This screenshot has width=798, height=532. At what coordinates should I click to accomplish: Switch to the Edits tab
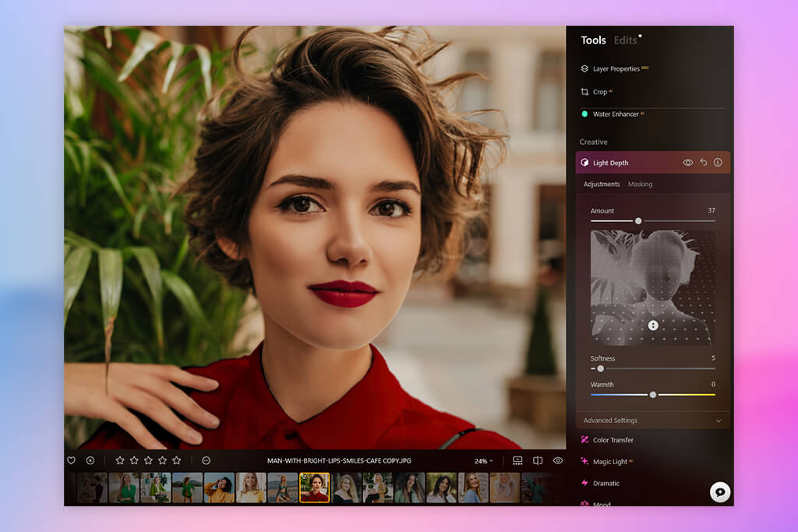click(x=625, y=41)
